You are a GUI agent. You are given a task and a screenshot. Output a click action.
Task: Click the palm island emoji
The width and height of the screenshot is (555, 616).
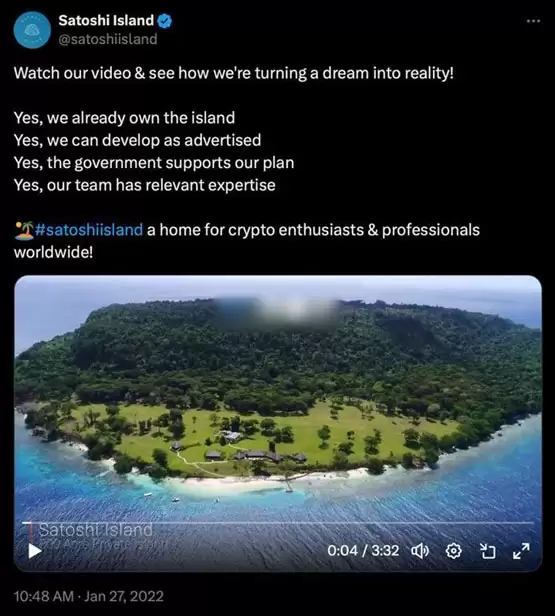24,231
